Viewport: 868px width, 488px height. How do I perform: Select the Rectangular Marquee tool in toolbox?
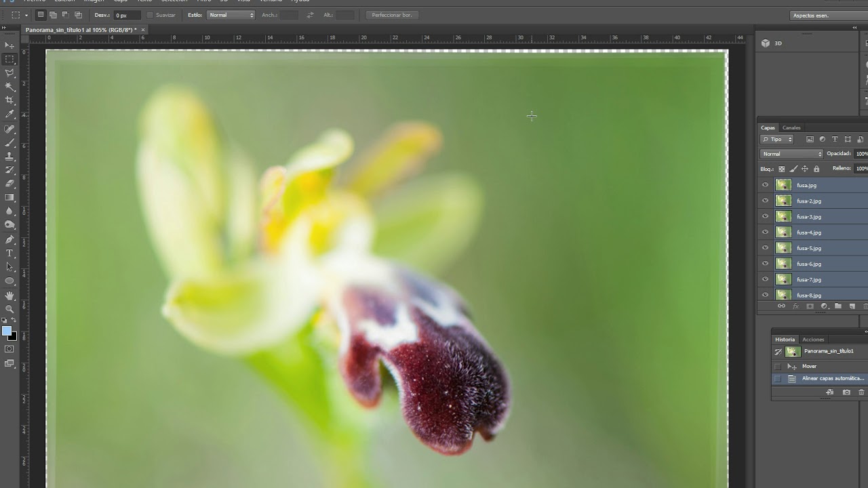pyautogui.click(x=9, y=59)
